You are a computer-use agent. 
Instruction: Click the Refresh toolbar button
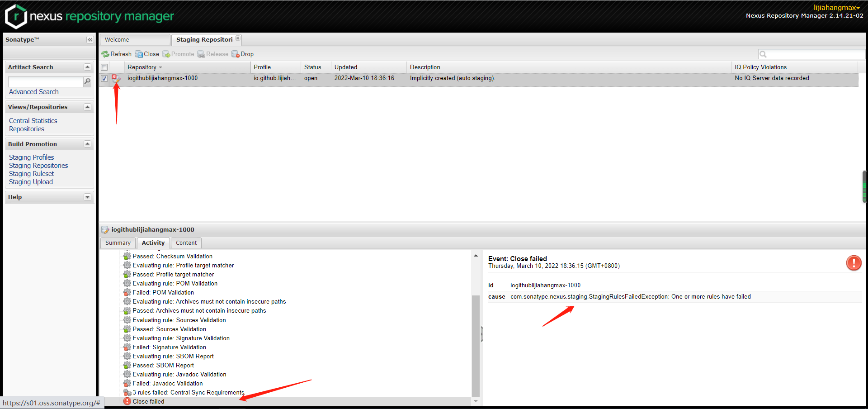(x=117, y=54)
